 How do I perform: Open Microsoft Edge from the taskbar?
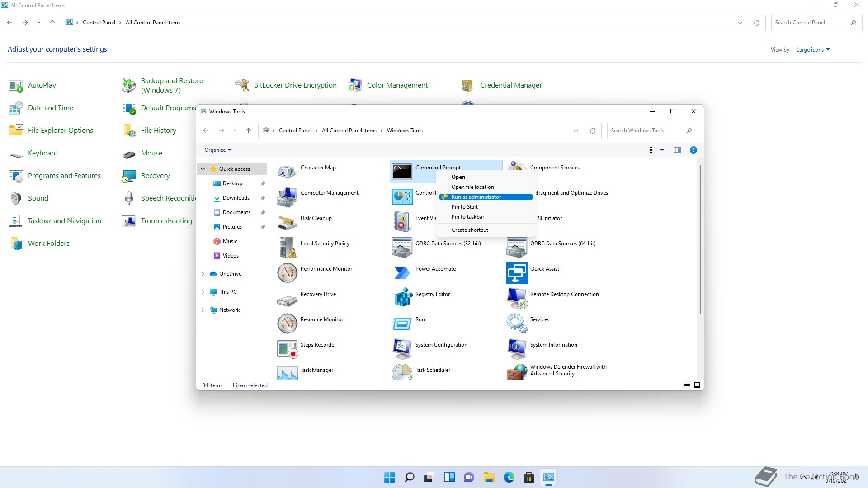tap(509, 477)
